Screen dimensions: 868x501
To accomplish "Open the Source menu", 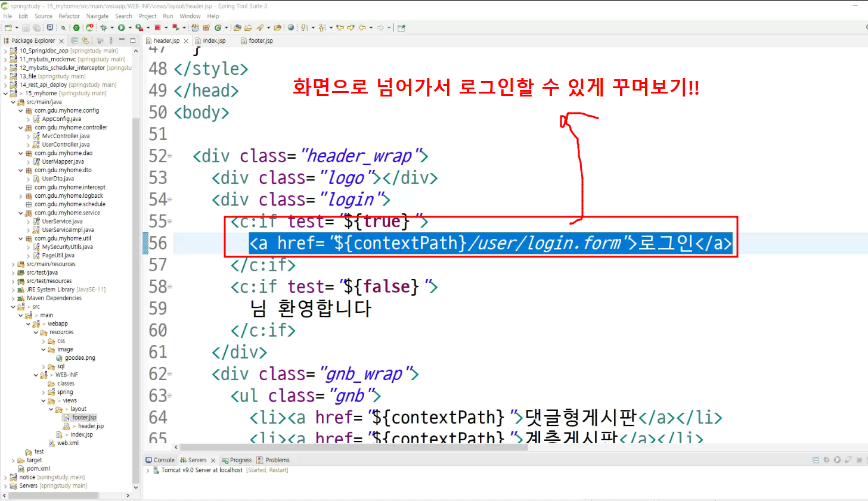I will pyautogui.click(x=44, y=16).
